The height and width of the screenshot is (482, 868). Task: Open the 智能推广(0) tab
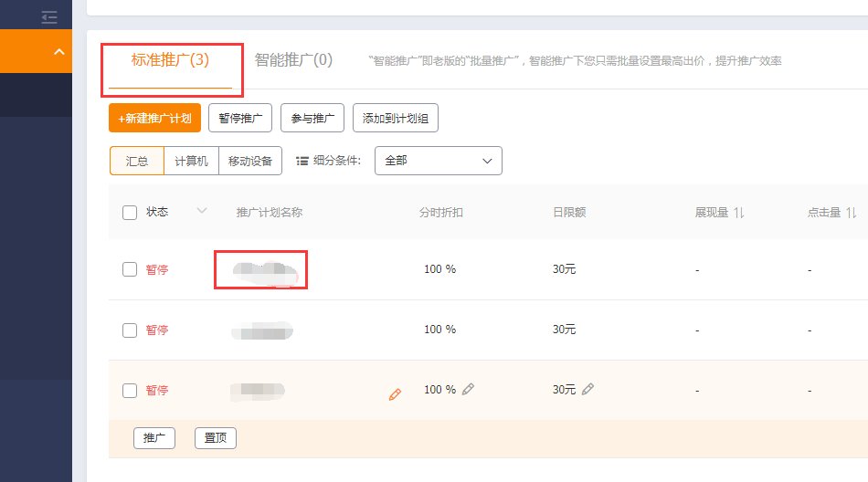pos(293,59)
